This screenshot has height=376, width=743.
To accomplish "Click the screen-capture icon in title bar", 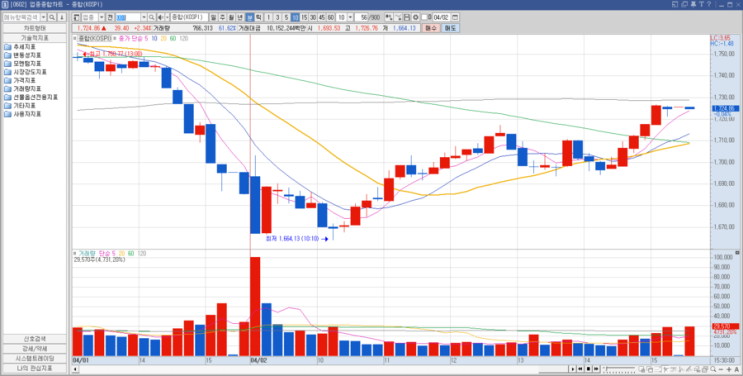I will pos(675,4).
